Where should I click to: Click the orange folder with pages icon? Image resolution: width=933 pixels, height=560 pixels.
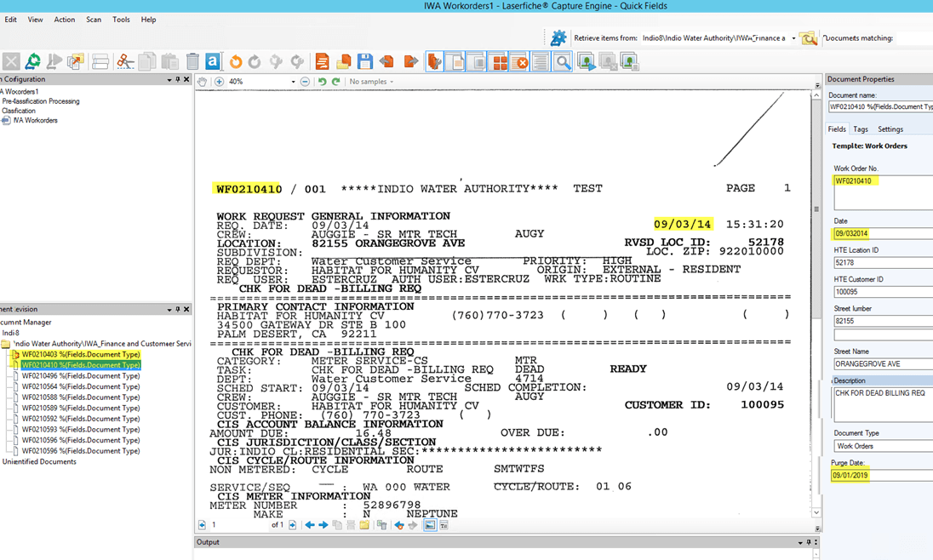click(343, 61)
